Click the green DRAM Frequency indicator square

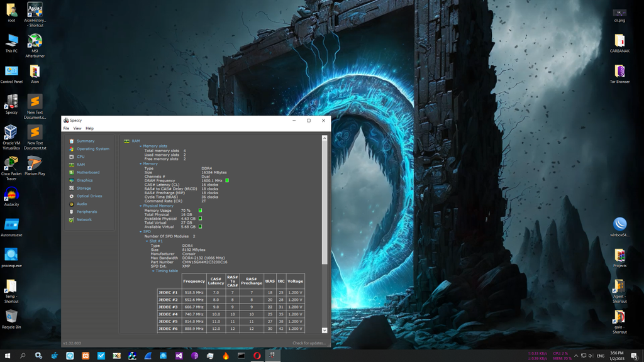[227, 180]
